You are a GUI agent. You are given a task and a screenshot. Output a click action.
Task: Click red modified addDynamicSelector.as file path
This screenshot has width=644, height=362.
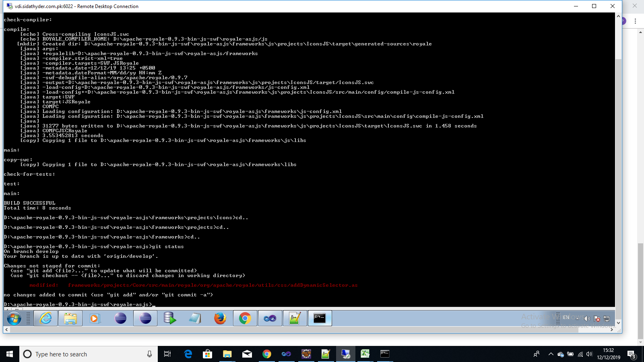point(213,285)
